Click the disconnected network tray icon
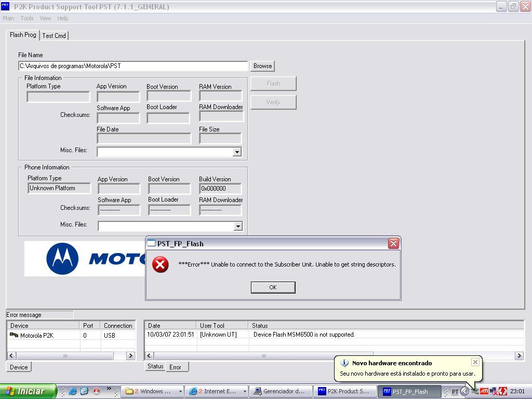 click(494, 392)
